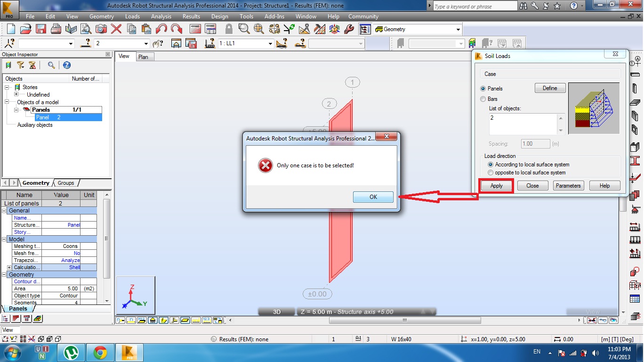Click the Copy icon

pyautogui.click(x=131, y=29)
